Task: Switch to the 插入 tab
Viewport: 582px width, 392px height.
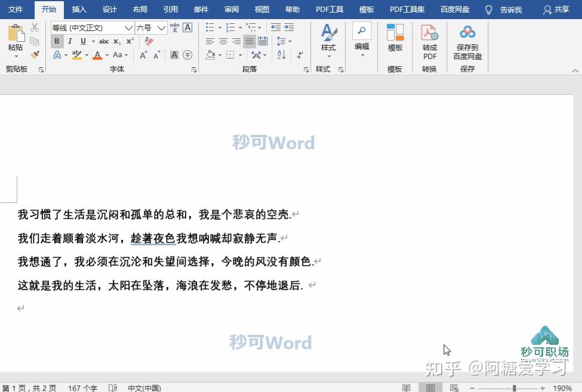Action: point(79,10)
